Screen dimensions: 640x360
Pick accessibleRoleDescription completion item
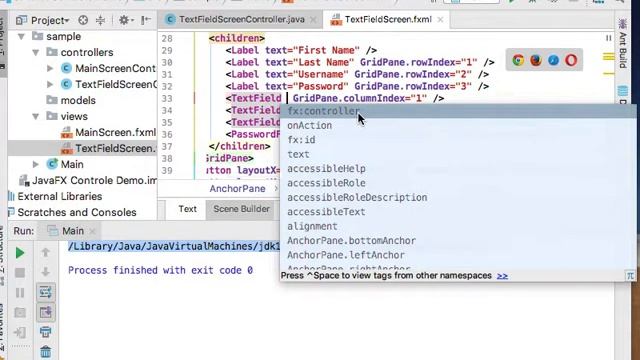(x=458, y=198)
